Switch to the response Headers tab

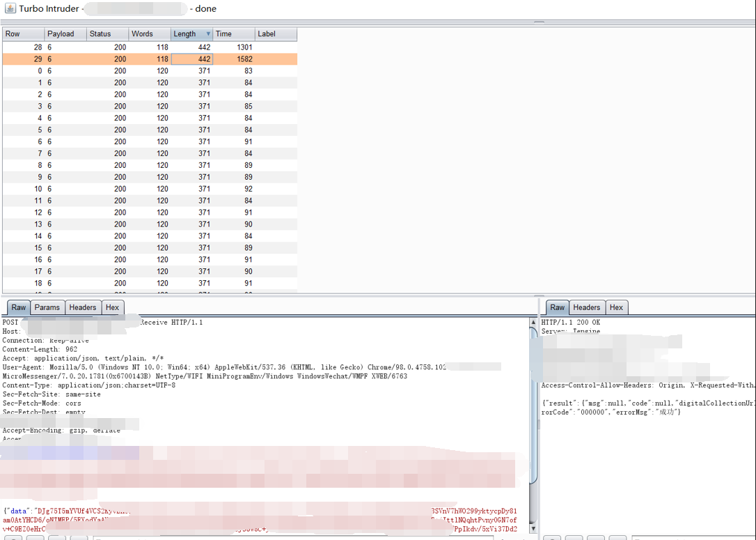[x=587, y=307]
